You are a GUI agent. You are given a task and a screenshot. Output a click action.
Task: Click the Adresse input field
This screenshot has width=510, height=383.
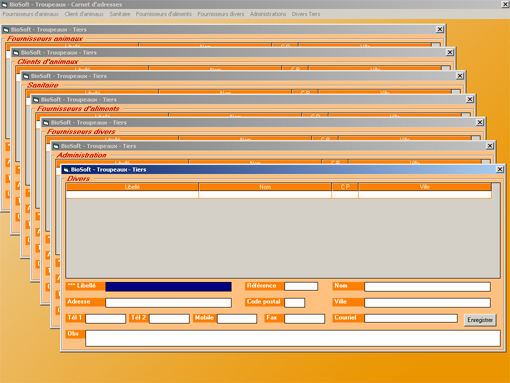coord(168,303)
